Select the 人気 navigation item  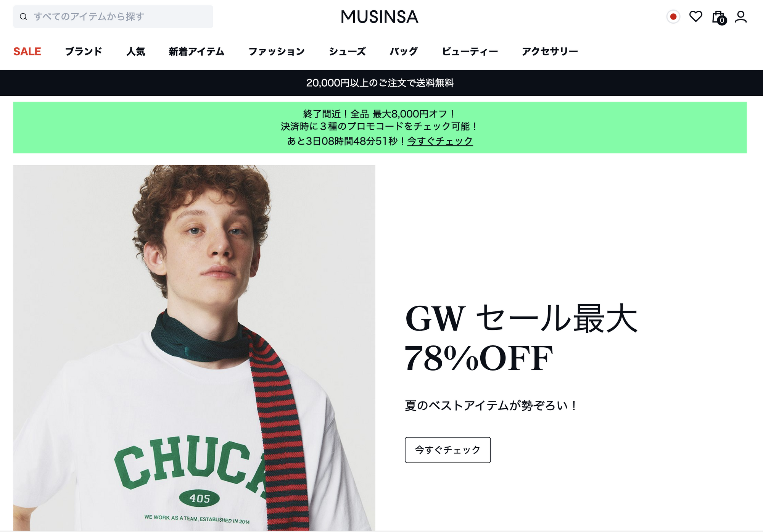pyautogui.click(x=136, y=52)
